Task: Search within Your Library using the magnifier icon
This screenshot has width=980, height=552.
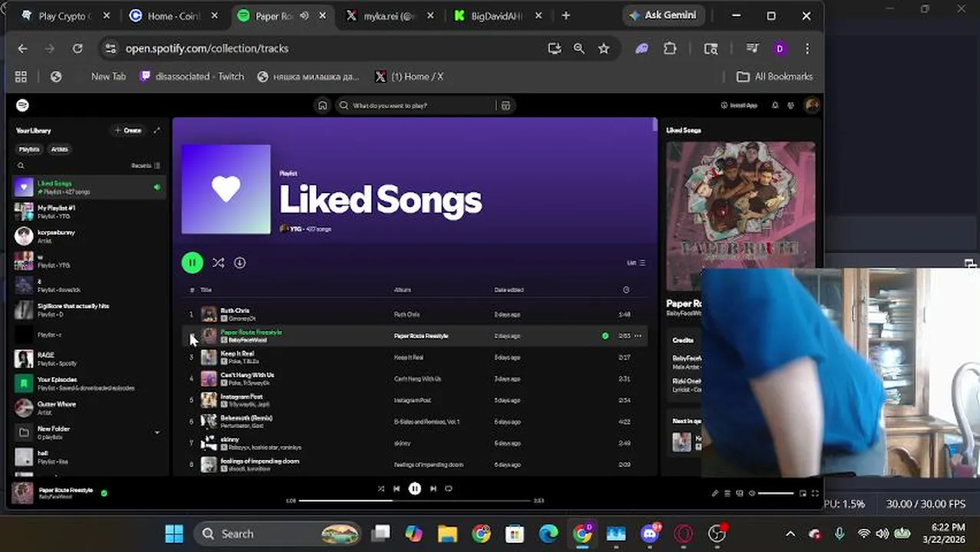Action: coord(21,166)
